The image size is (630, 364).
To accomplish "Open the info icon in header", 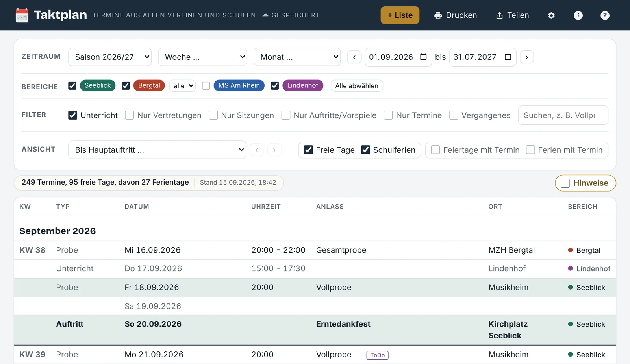I will 578,15.
